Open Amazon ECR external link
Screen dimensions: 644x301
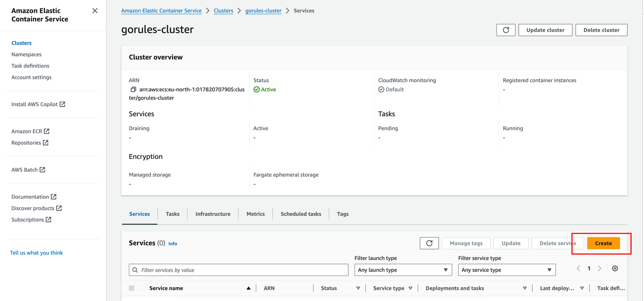[27, 131]
